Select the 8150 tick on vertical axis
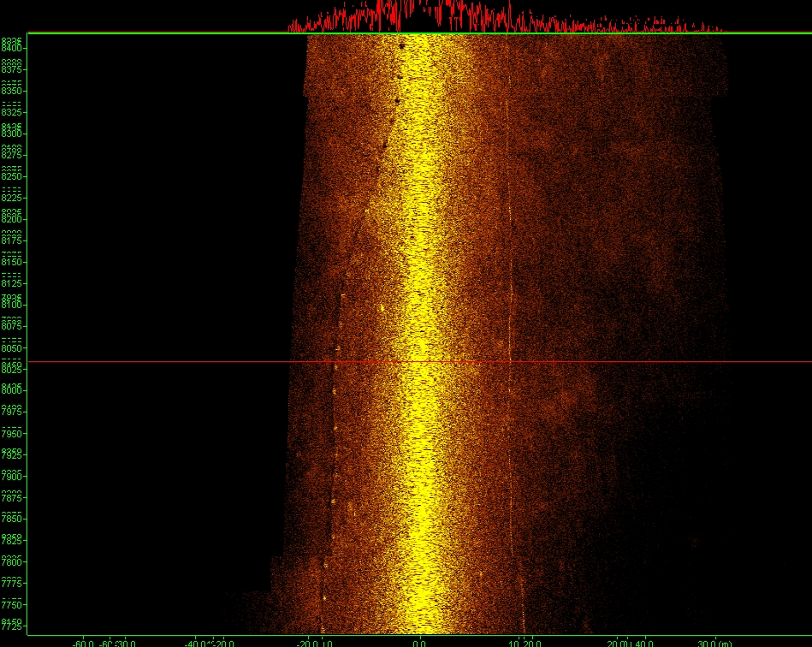Screen dimensions: 812x647 12,262
